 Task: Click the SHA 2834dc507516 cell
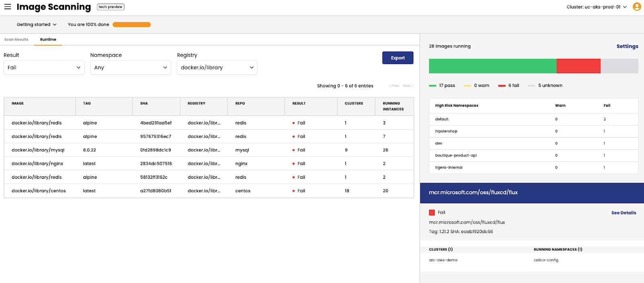(x=156, y=164)
